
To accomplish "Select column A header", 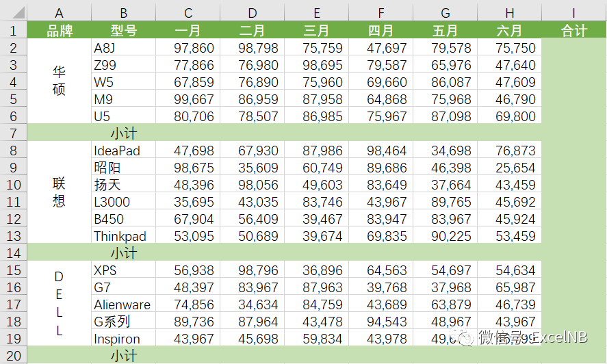I will point(60,13).
